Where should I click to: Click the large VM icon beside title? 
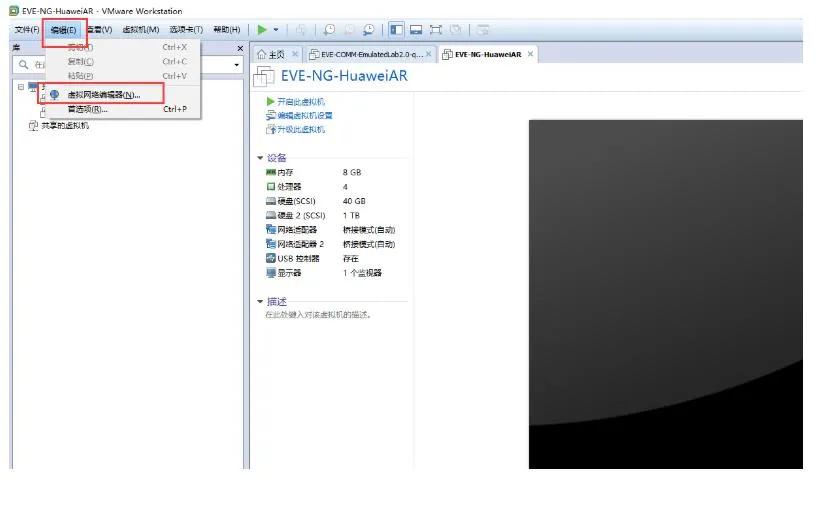tap(264, 76)
